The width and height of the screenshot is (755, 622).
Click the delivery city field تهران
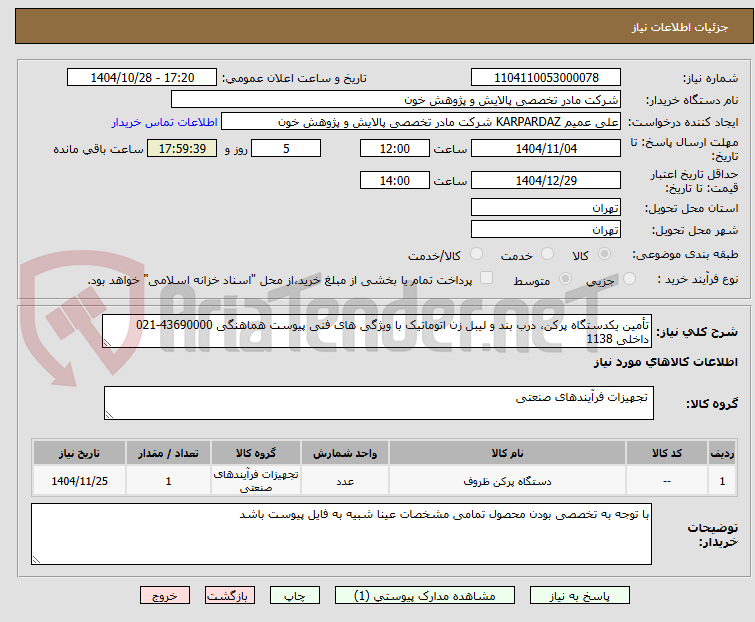coord(546,230)
